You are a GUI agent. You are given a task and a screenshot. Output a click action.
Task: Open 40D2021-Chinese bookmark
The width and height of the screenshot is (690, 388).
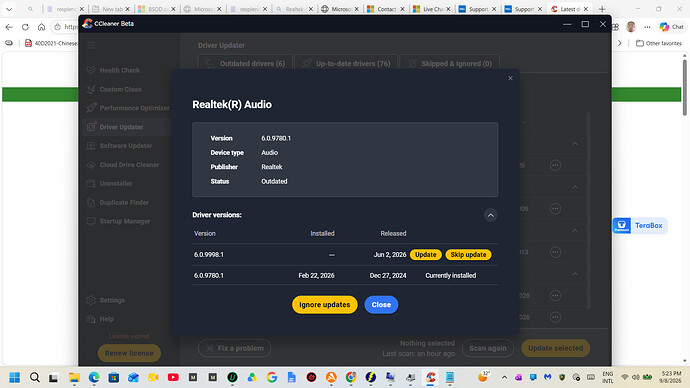[x=51, y=43]
